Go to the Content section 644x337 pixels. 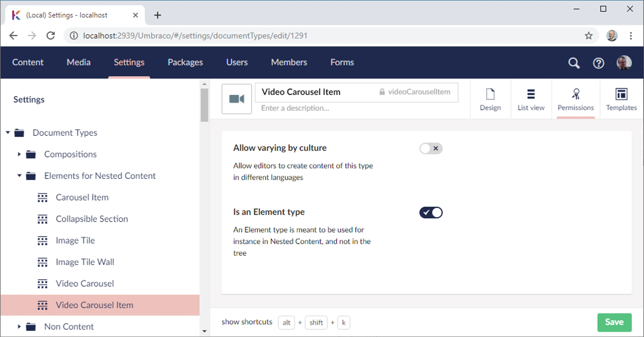[x=28, y=62]
